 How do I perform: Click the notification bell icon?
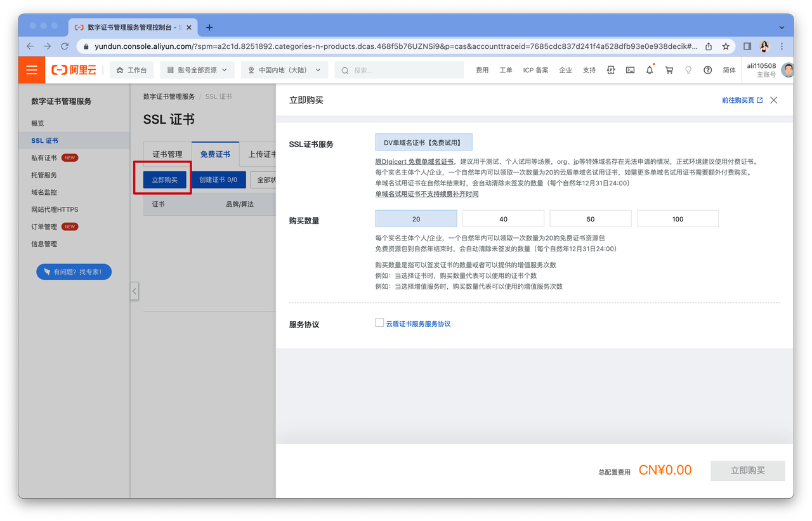tap(650, 70)
